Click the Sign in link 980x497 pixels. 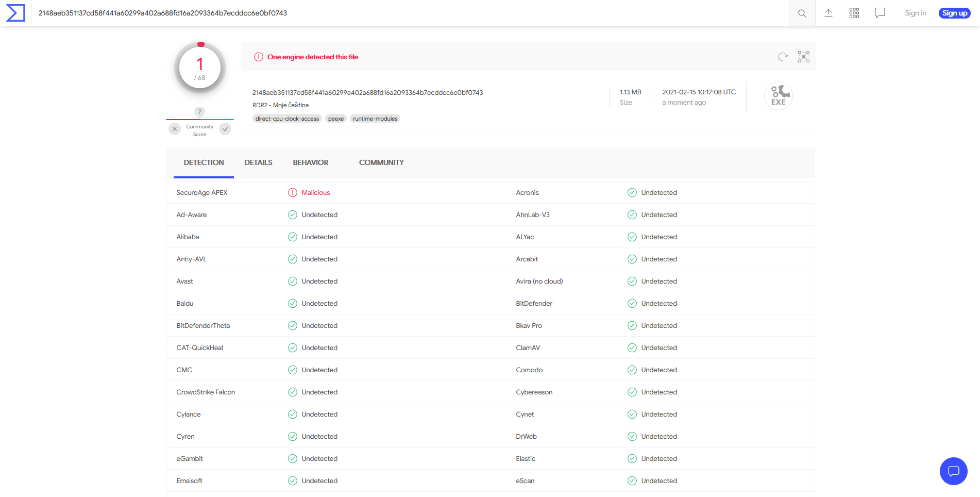(x=915, y=13)
